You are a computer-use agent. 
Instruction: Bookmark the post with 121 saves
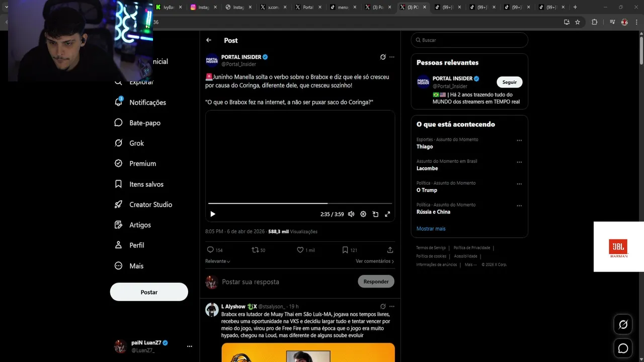click(345, 250)
